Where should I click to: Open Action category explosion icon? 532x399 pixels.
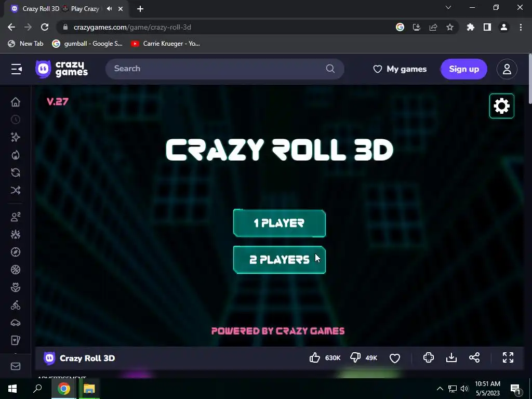coord(16,234)
